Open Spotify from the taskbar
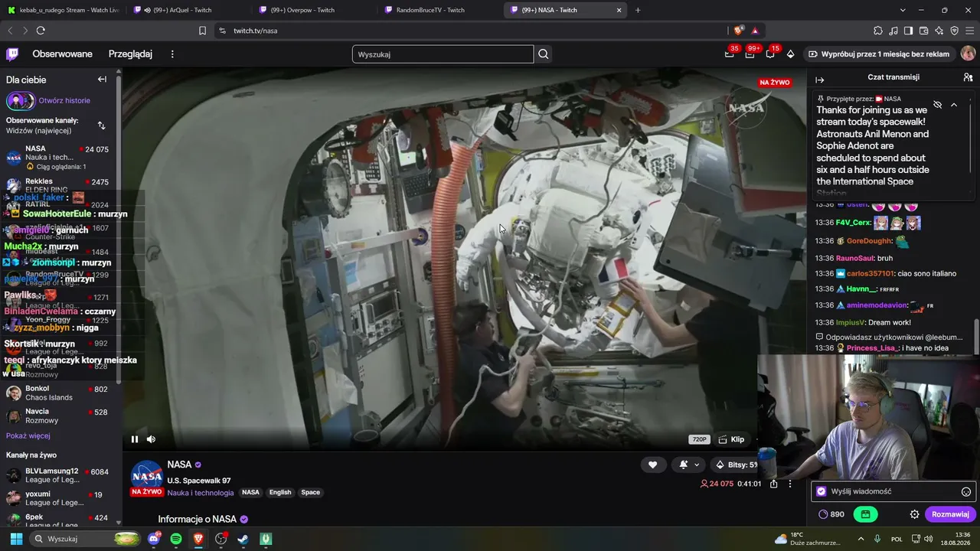This screenshot has height=551, width=980. 176,539
